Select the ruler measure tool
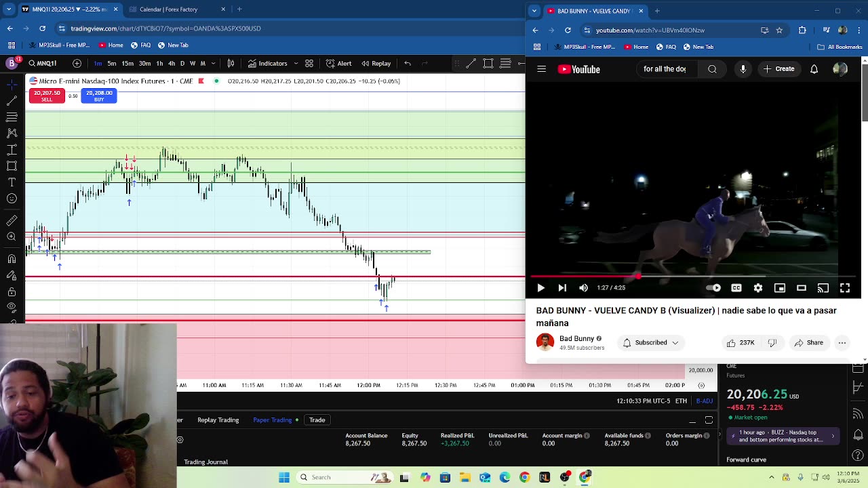Viewport: 868px width, 488px height. [12, 220]
